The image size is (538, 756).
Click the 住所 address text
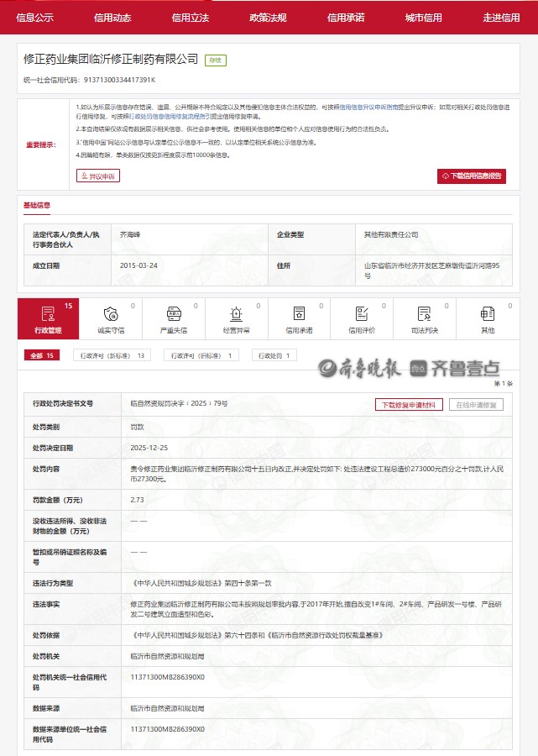[431, 270]
